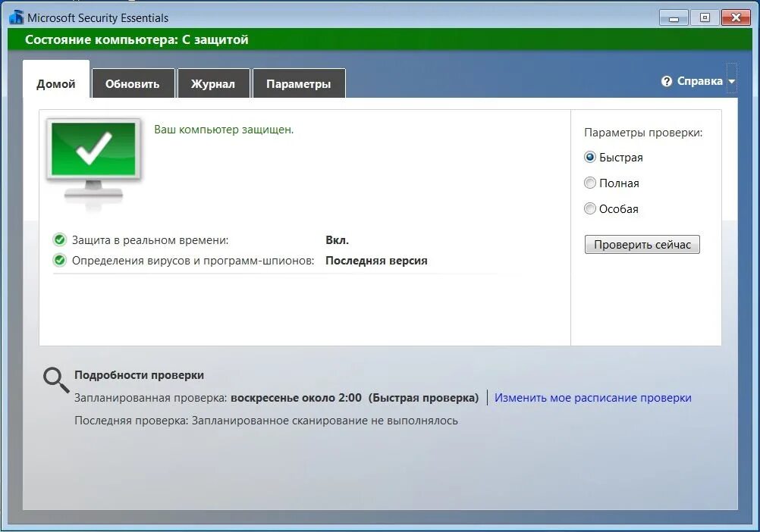Switch to the Обновить tab
This screenshot has height=532, width=760.
click(x=132, y=84)
